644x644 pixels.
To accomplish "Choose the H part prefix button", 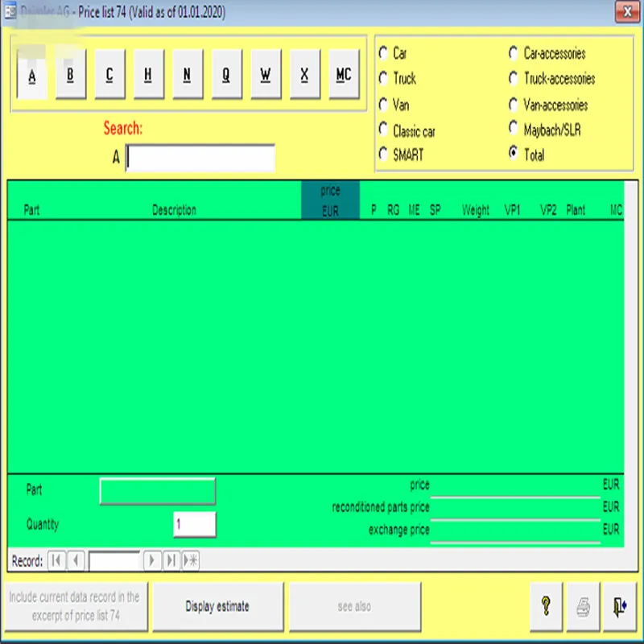I will point(149,74).
